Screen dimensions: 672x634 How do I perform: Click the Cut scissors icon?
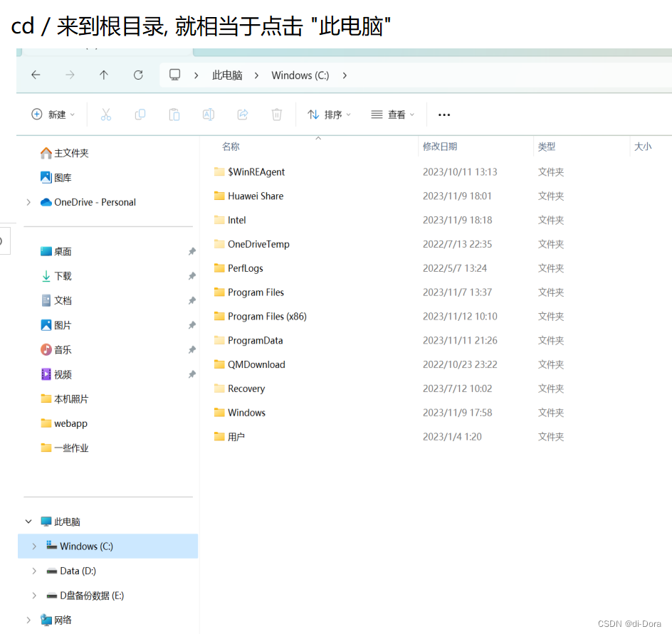pos(106,115)
